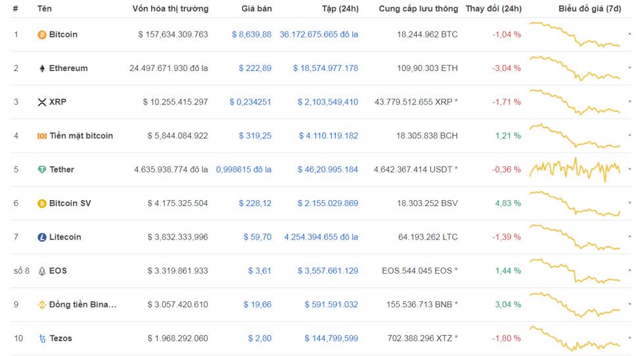Click Litecoin price $ 59,70
This screenshot has width=644, height=356.
coord(257,237)
